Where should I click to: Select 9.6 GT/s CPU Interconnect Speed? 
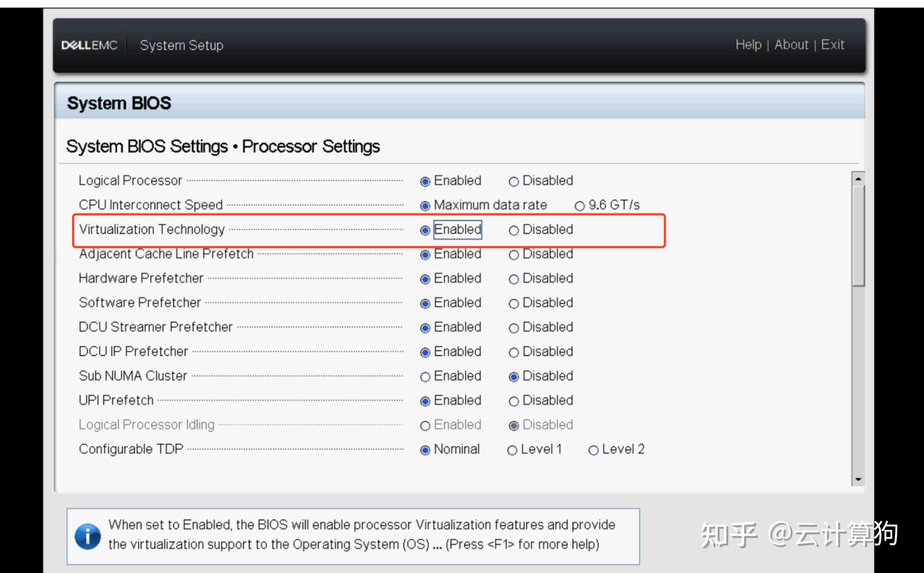tap(580, 206)
